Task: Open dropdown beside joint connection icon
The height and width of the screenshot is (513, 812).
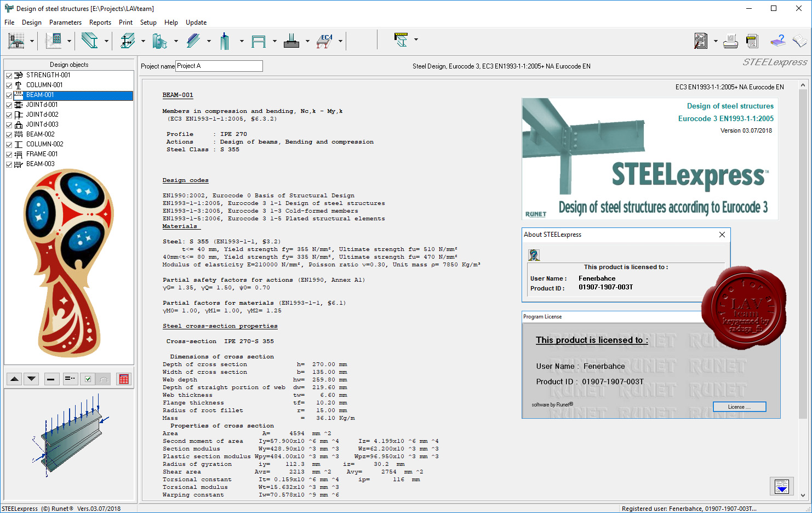Action: click(176, 41)
